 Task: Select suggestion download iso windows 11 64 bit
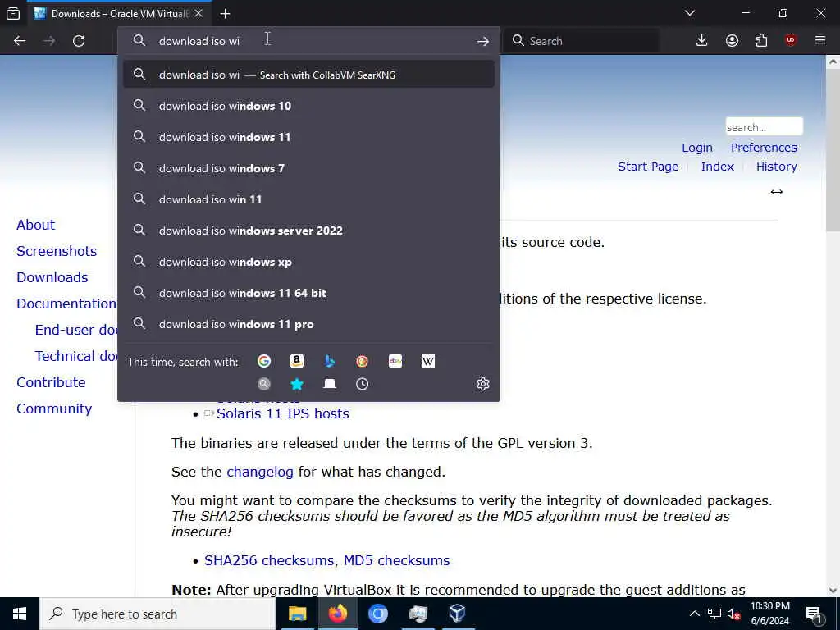click(308, 293)
